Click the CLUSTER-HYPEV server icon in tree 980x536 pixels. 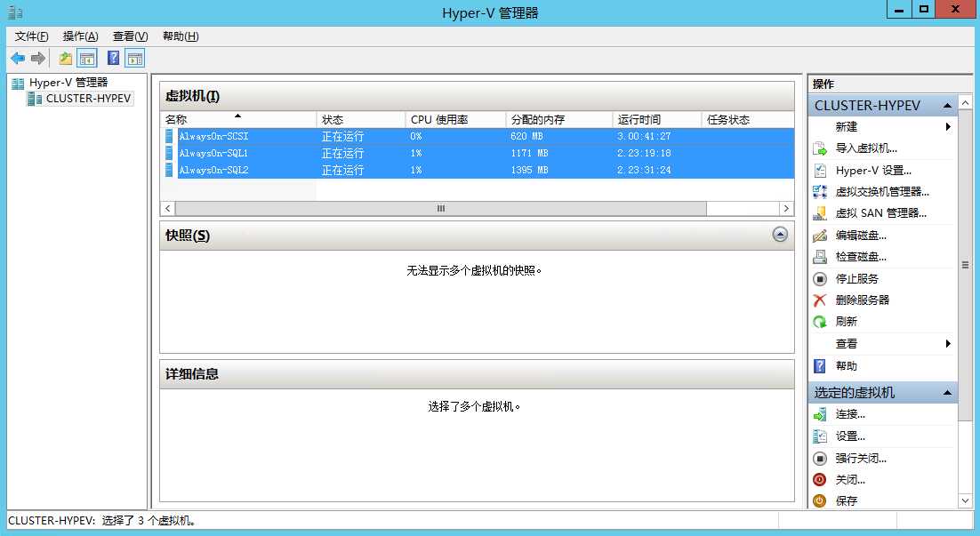[x=35, y=99]
